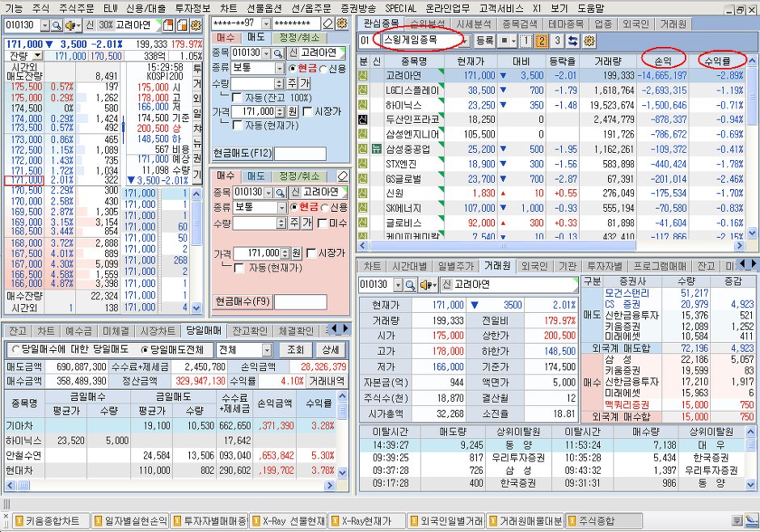Click eraser icon on buy order panel
The height and width of the screenshot is (532, 760).
click(x=343, y=176)
